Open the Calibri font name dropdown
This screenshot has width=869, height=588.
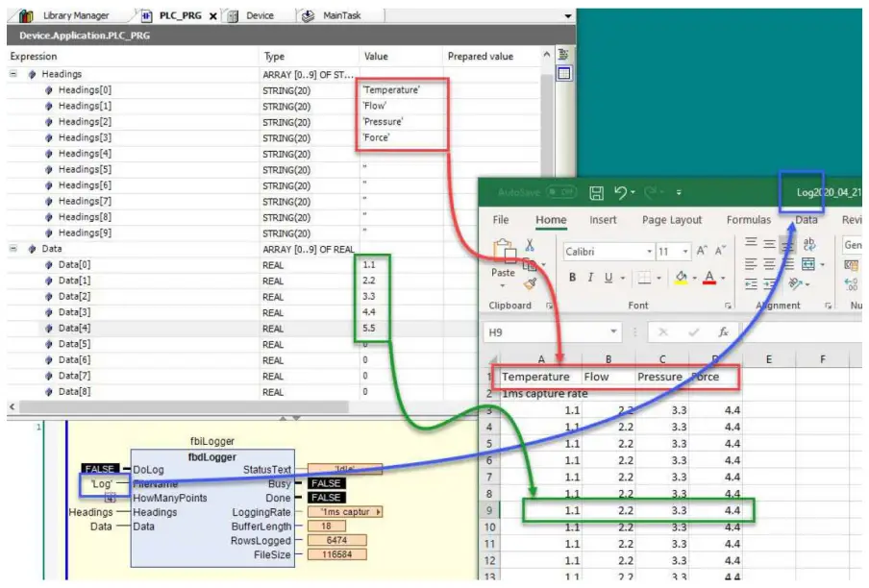tap(649, 252)
